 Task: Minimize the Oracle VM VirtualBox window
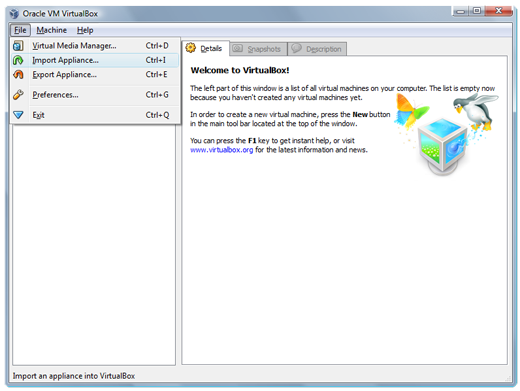coord(461,11)
